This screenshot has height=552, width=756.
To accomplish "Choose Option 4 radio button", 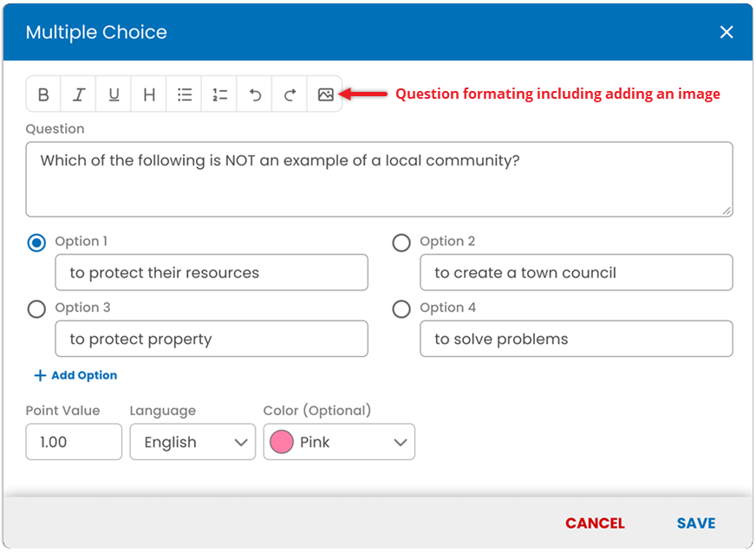I will coord(401,309).
